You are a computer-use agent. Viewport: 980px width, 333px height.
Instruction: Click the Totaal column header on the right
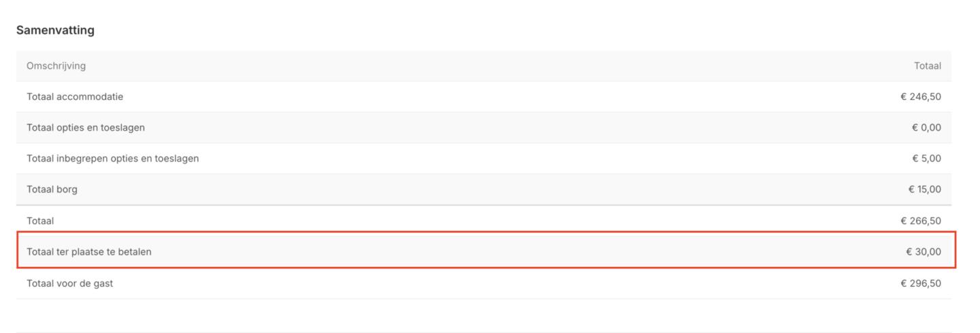tap(928, 65)
